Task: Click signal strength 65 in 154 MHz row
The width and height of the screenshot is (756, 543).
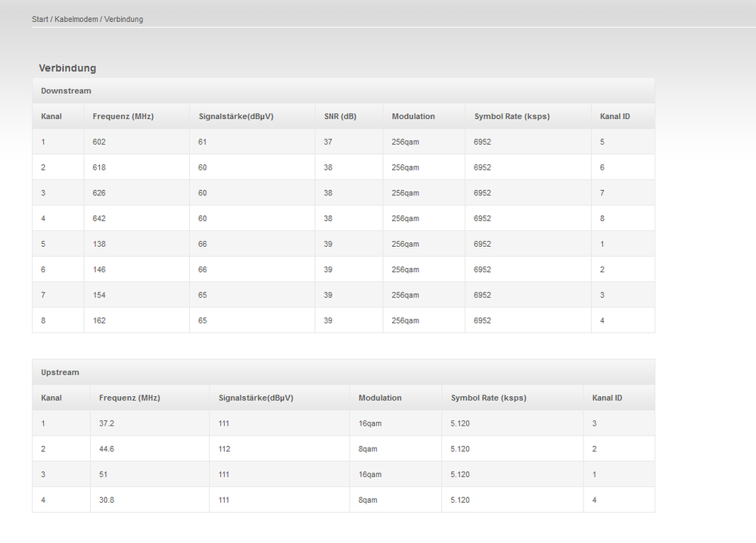Action: tap(202, 295)
